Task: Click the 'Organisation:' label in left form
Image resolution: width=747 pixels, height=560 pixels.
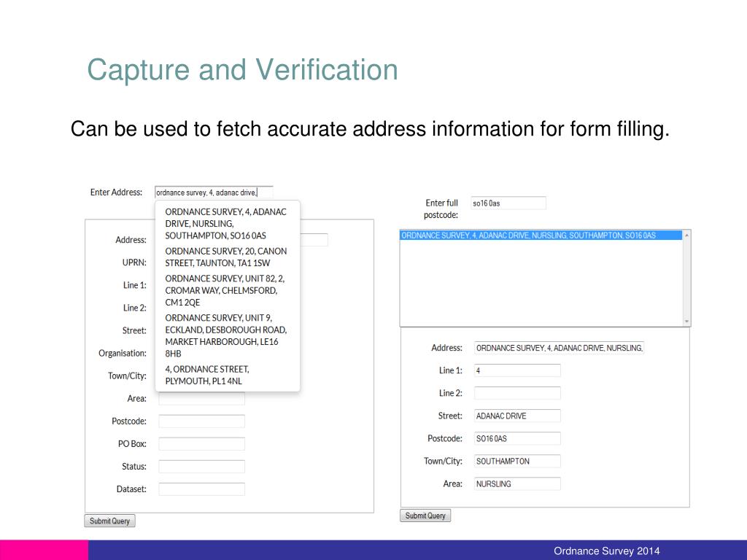Action: [123, 354]
